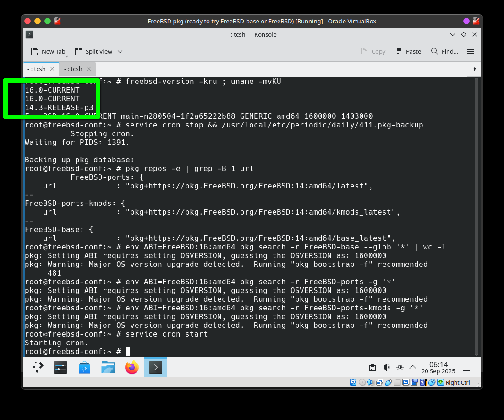Close the active tcsh tab
Image resolution: width=504 pixels, height=420 pixels.
click(52, 69)
